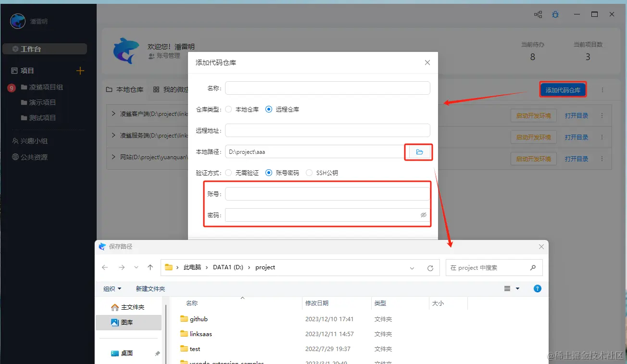627x364 pixels.
Task: Expand the 网站 repository row
Action: pyautogui.click(x=113, y=157)
